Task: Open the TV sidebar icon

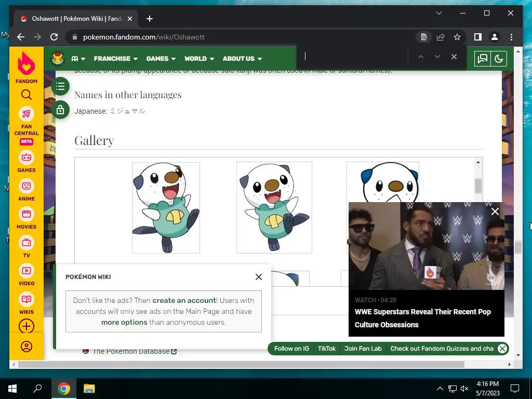Action: pyautogui.click(x=26, y=243)
